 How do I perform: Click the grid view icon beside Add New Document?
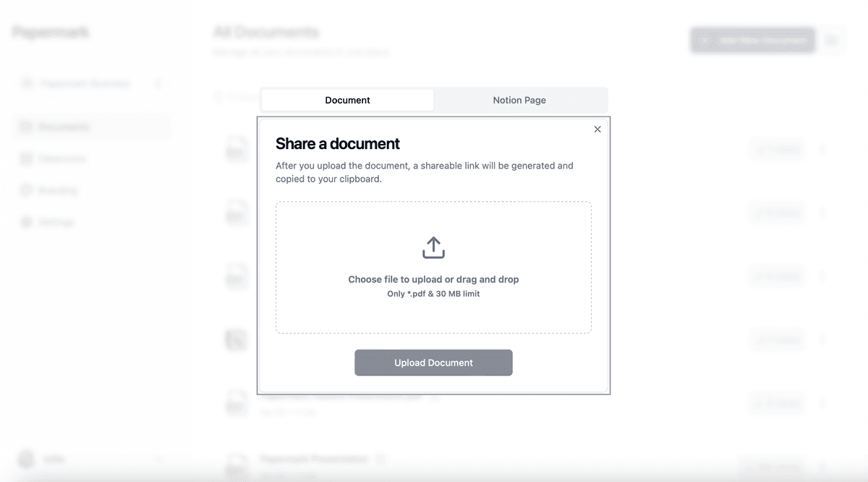833,40
